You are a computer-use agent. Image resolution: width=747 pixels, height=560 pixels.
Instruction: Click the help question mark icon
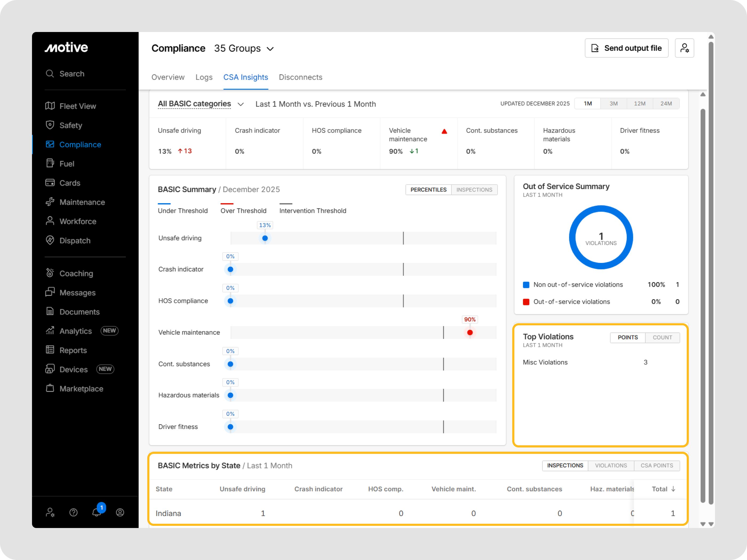tap(73, 513)
